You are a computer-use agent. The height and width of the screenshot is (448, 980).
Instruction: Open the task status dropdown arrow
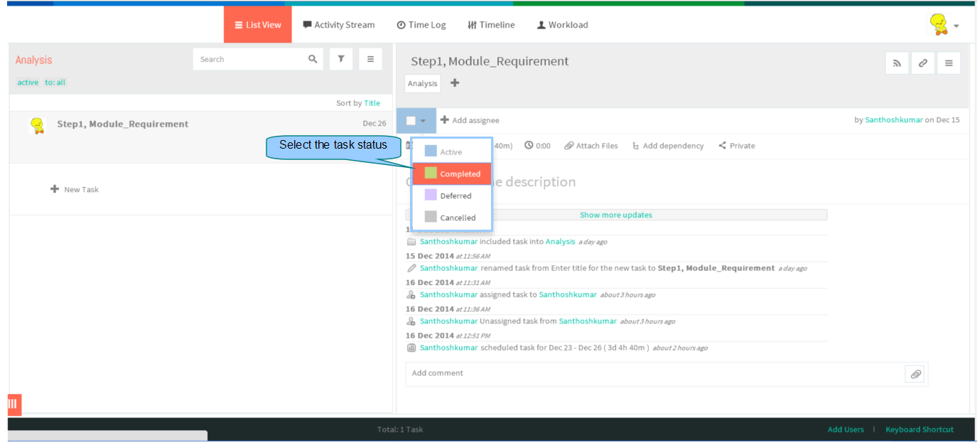pyautogui.click(x=423, y=121)
